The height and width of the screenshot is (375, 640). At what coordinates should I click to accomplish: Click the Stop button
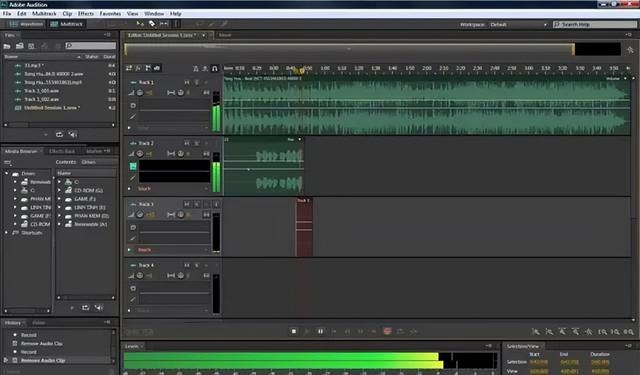point(293,331)
